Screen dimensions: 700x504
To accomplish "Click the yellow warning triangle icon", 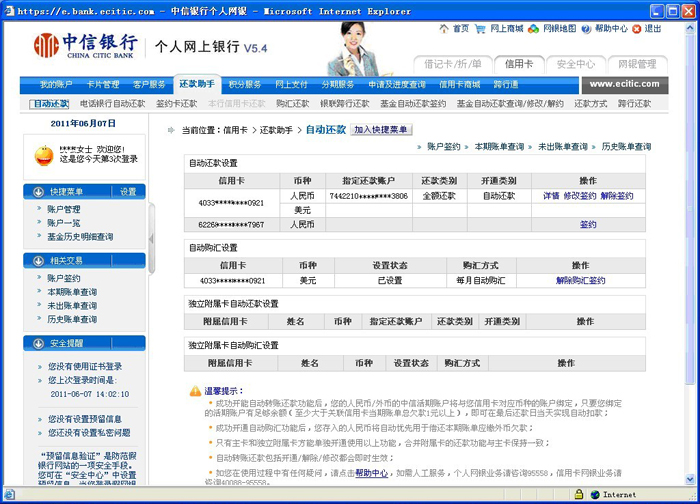I will [x=195, y=390].
